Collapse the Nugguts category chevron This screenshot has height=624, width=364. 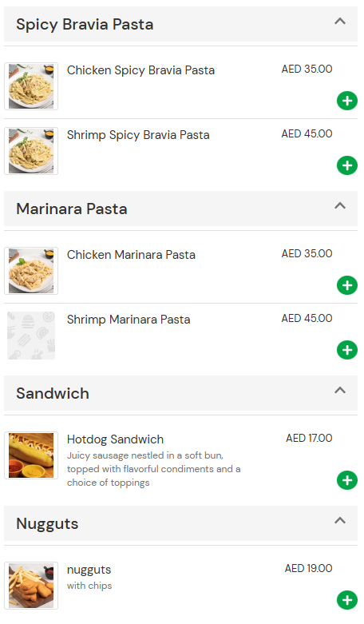coord(340,520)
